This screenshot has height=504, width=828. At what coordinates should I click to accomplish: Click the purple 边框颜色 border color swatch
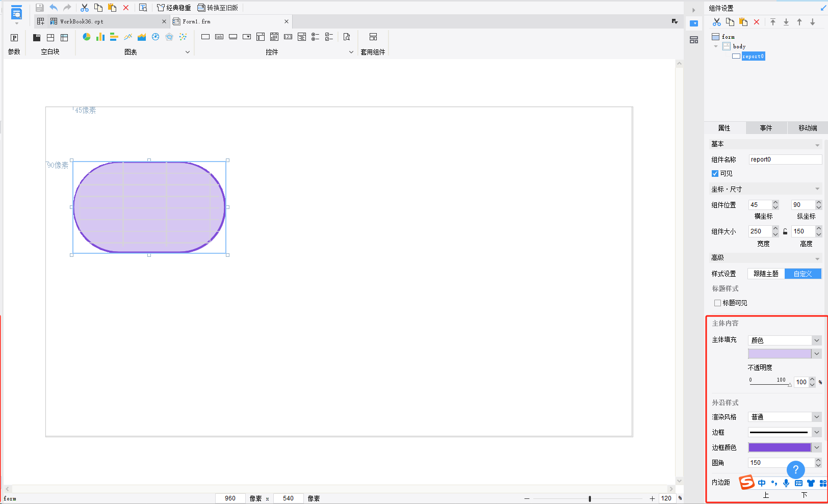[x=779, y=447]
